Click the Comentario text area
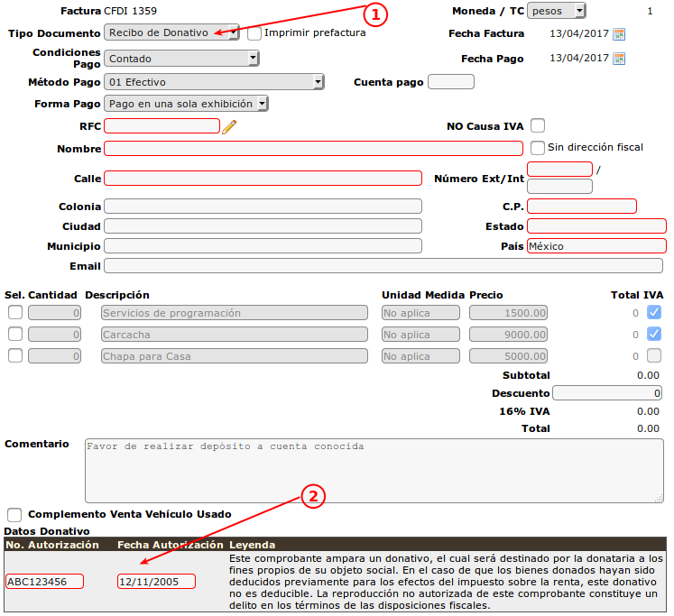674x616 pixels. pos(374,471)
